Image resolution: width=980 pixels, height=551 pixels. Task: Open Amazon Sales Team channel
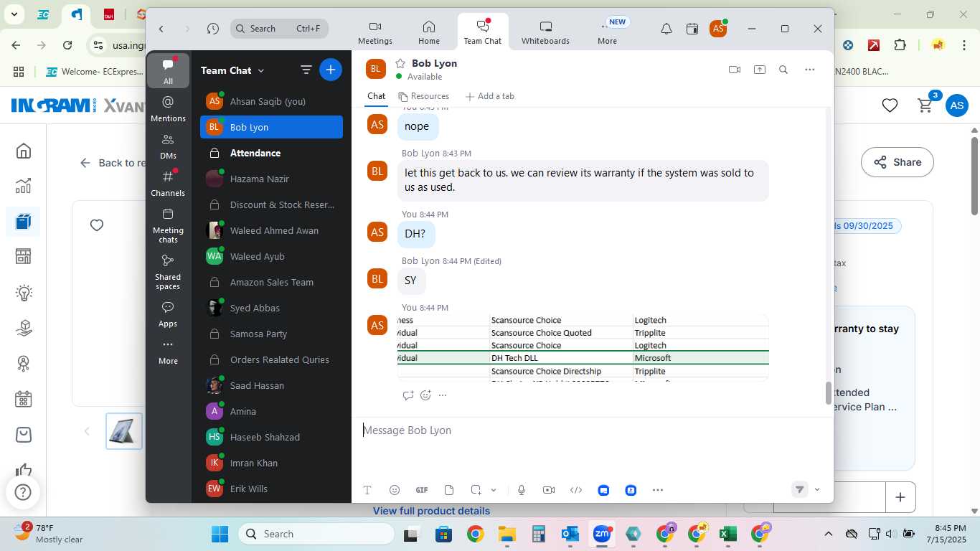point(271,282)
